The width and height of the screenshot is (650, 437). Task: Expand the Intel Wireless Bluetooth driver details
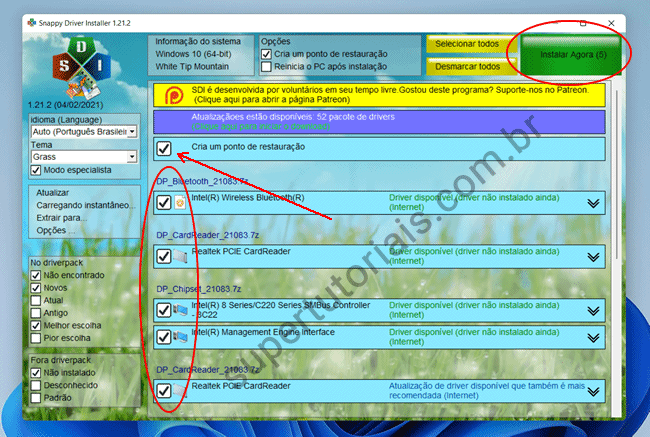point(593,203)
